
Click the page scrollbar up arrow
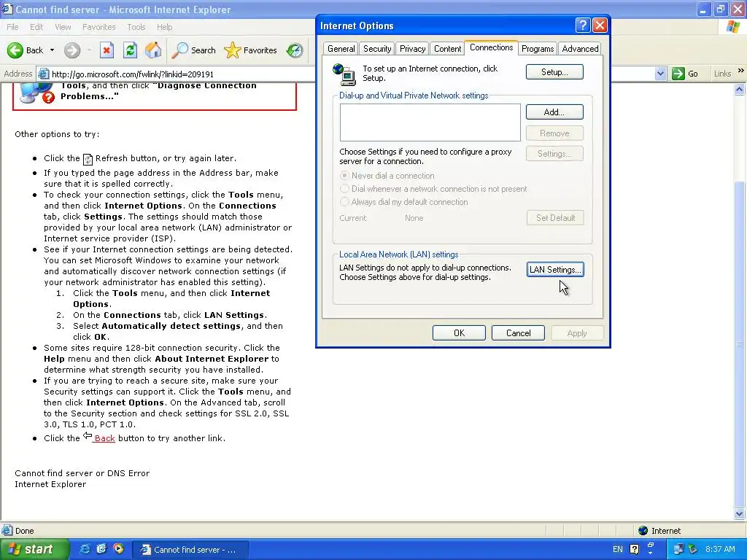pyautogui.click(x=740, y=89)
